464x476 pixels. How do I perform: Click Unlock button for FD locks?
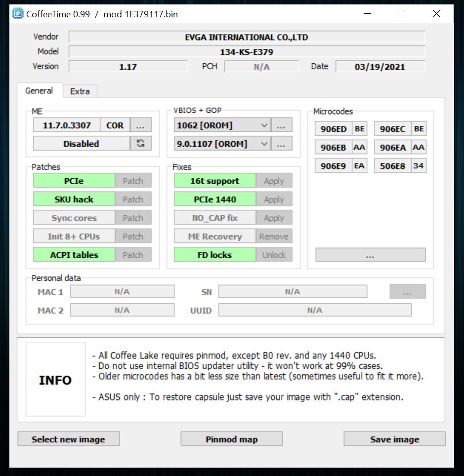pyautogui.click(x=274, y=255)
